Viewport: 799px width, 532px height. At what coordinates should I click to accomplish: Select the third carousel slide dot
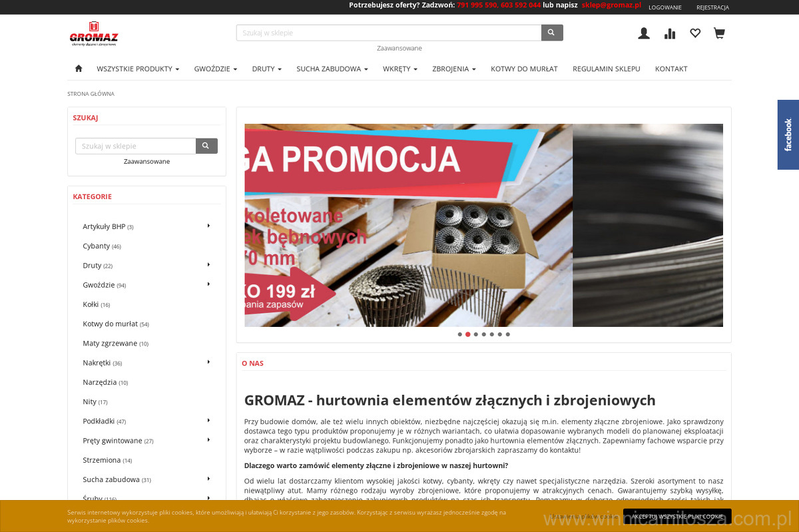point(475,334)
